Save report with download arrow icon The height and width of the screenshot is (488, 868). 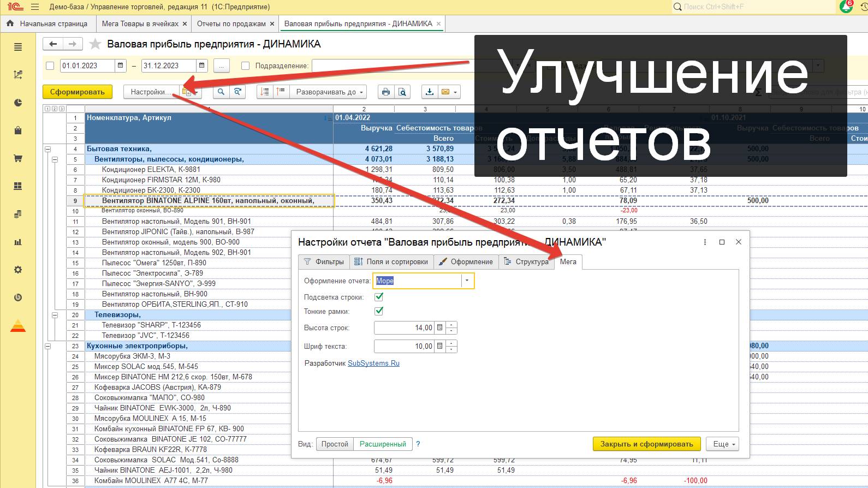coord(430,92)
